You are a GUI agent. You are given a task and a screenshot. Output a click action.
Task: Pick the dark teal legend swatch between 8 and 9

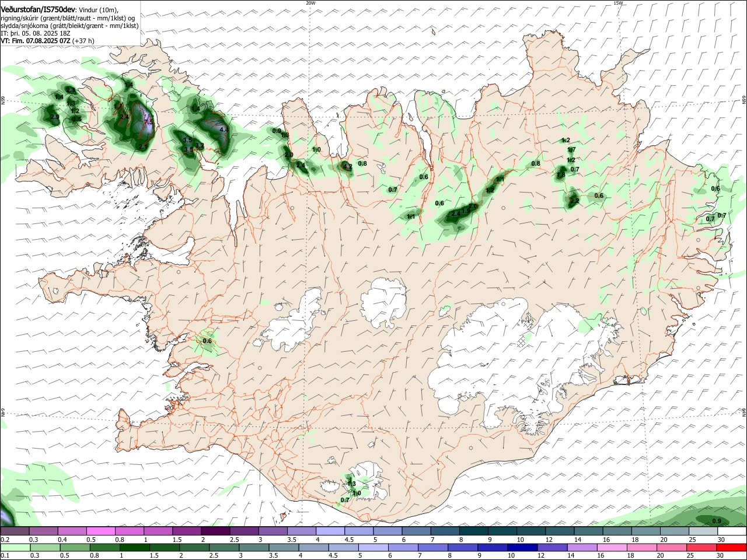coord(473,531)
